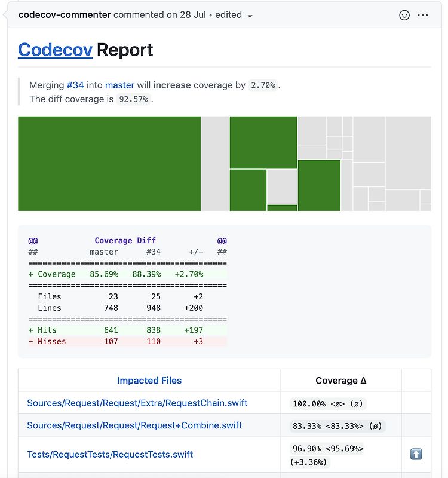Select the Coverage Diff title text
448x478 pixels.
pos(125,241)
